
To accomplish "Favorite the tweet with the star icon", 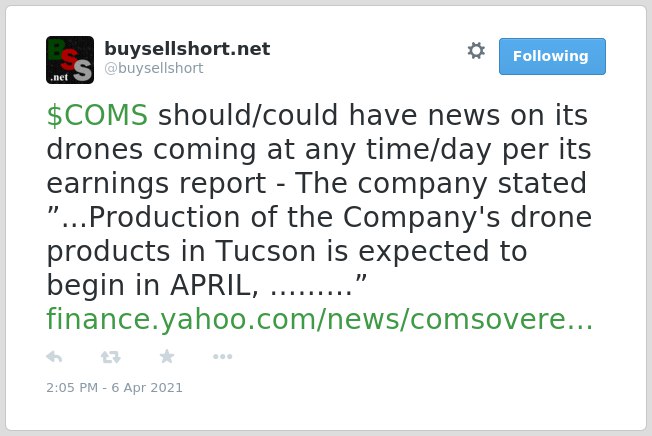I will click(x=167, y=356).
